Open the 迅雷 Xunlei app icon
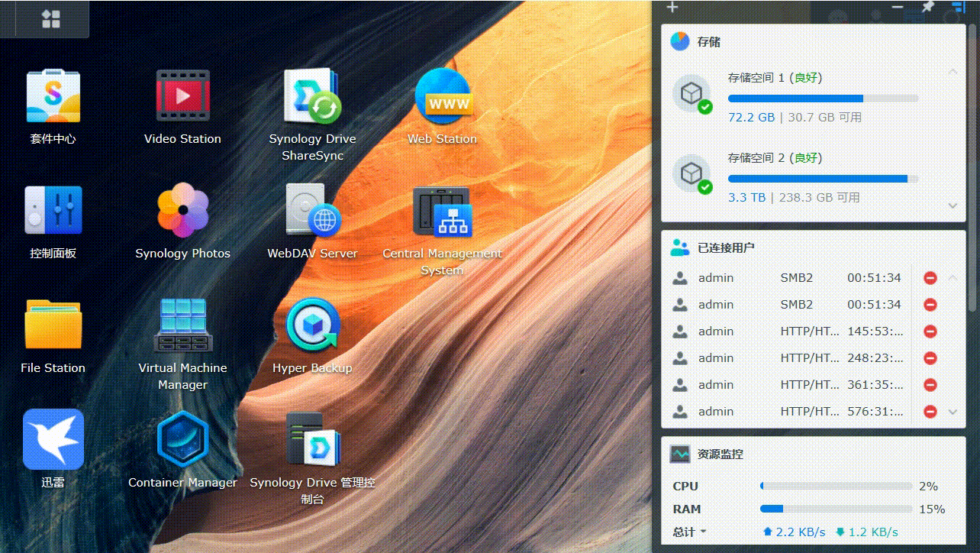This screenshot has width=980, height=553. [x=53, y=440]
